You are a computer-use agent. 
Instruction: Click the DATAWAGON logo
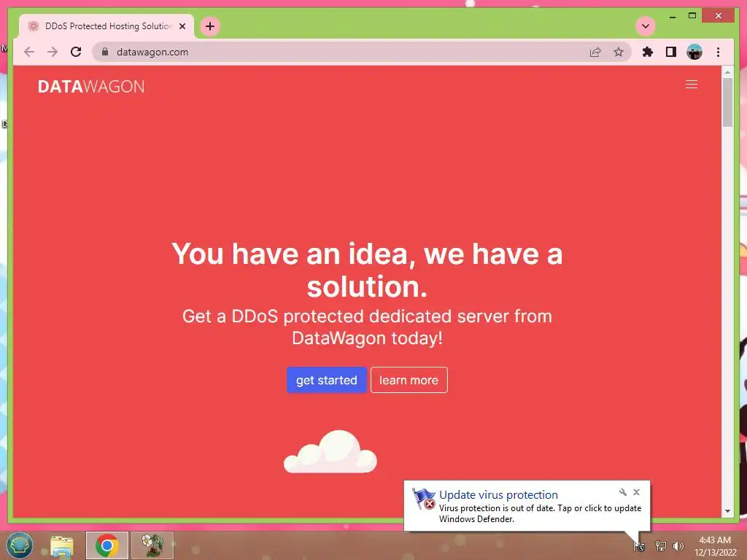click(91, 87)
